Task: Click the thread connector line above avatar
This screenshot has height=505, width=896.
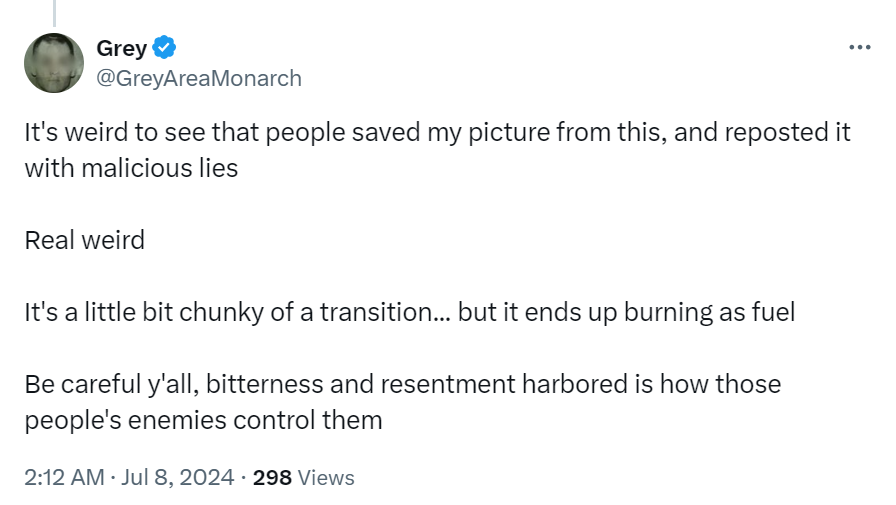Action: (x=53, y=12)
